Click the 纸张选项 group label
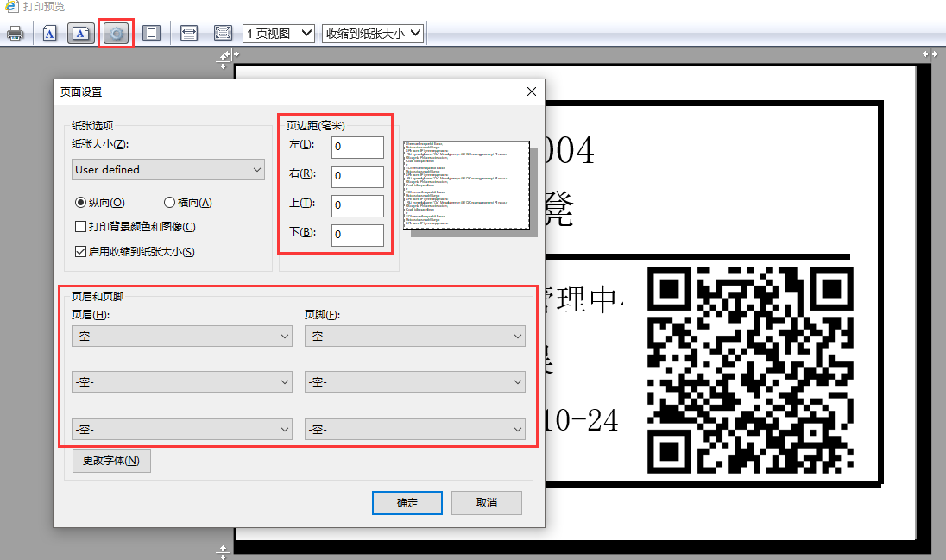Screen dimensions: 946x560 tap(92, 125)
